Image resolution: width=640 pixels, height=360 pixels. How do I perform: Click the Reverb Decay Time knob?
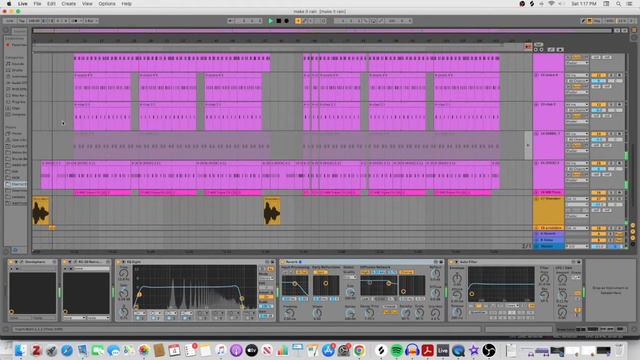(x=369, y=313)
